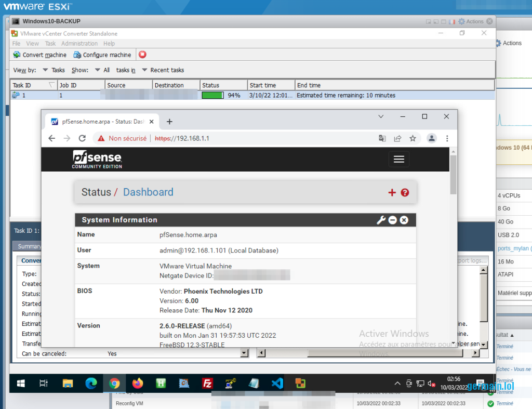This screenshot has width=532, height=409.
Task: Open FileZilla from the taskbar
Action: pyautogui.click(x=207, y=384)
